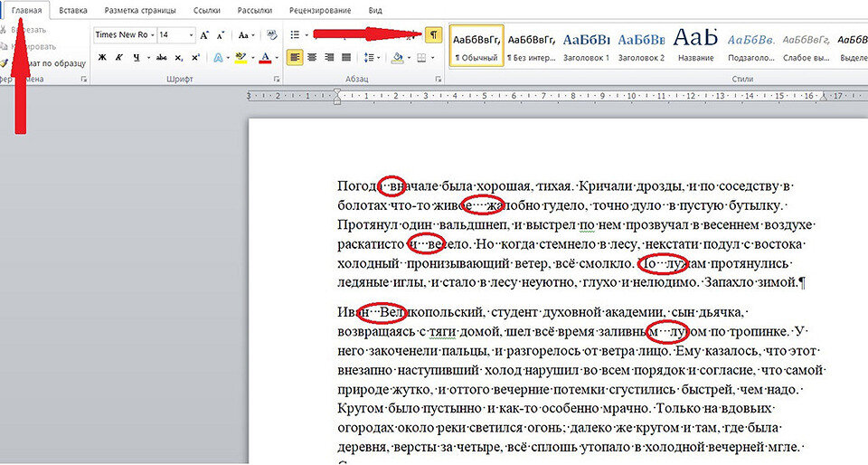Image resolution: width=868 pixels, height=465 pixels.
Task: Apply underline (Ч) formatting
Action: point(136,58)
